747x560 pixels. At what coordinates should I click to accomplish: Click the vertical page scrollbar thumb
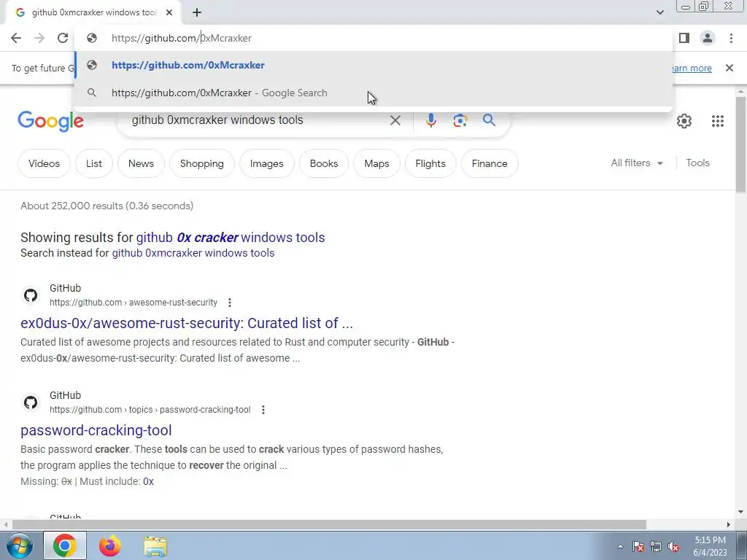740,144
